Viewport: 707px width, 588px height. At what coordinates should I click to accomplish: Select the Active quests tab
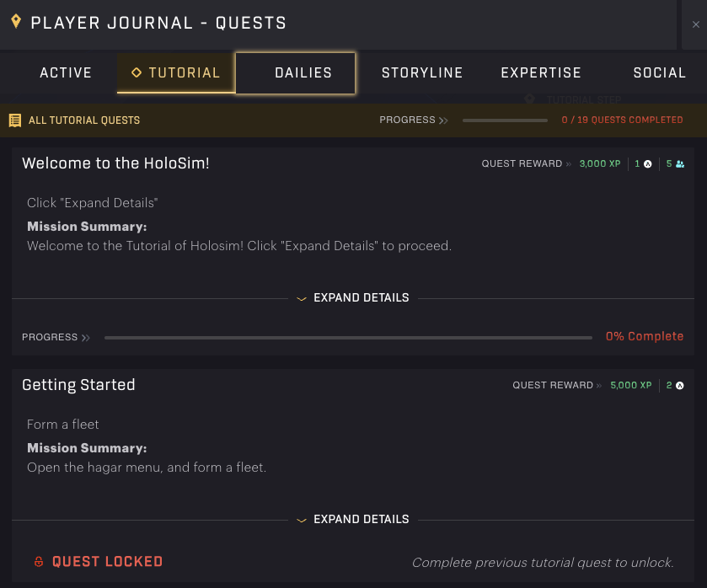pos(65,73)
